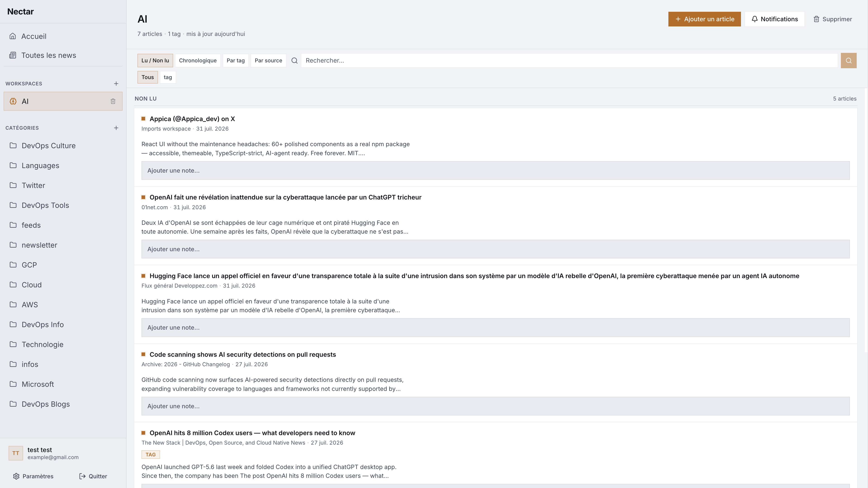Viewport: 868px width, 488px height.
Task: Click note field under Code scanning article
Action: pos(495,406)
